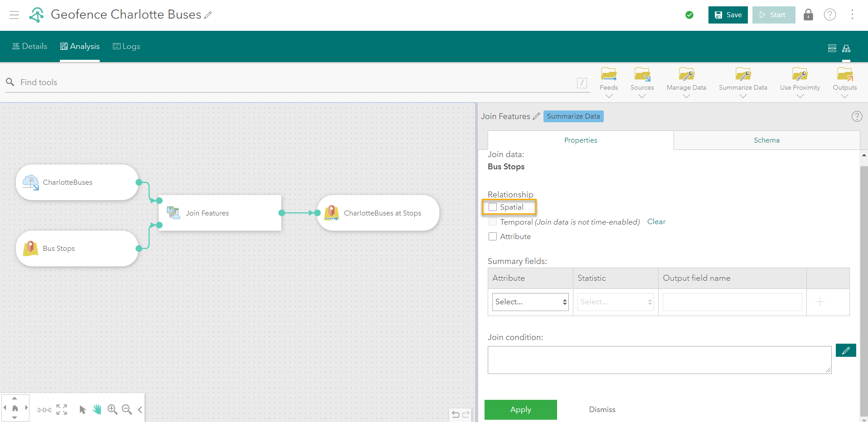This screenshot has width=868, height=422.
Task: Enable the Spatial relationship checkbox
Action: (x=493, y=207)
